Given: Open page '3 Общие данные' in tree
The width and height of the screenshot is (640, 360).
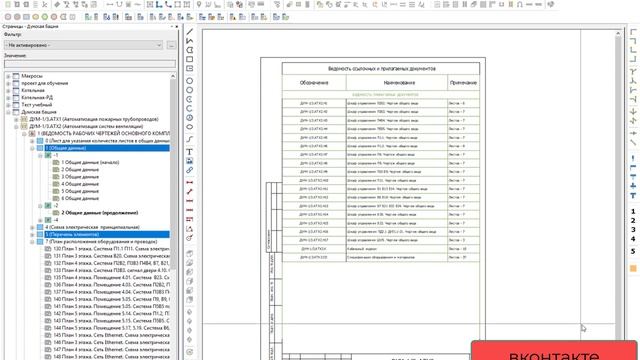Looking at the screenshot, I should click(80, 177).
